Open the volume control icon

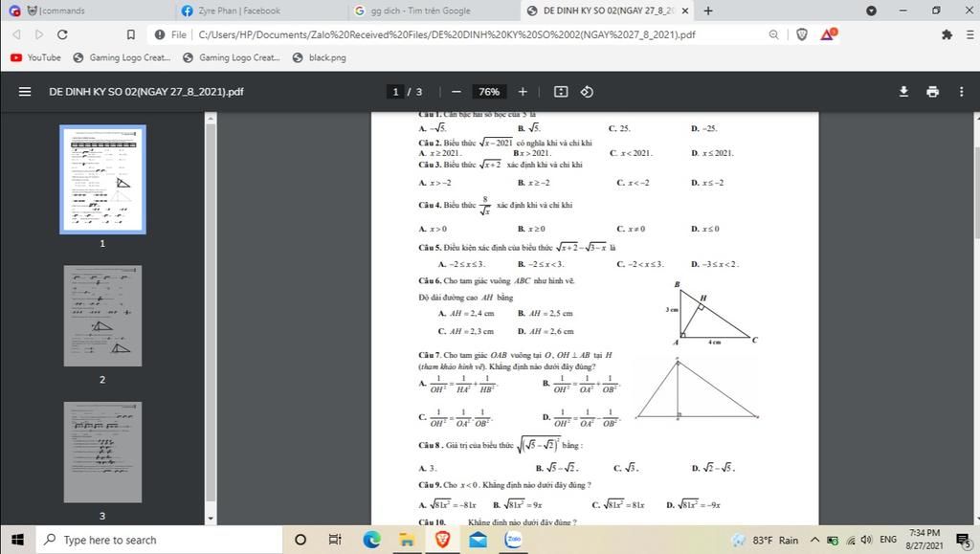point(866,540)
